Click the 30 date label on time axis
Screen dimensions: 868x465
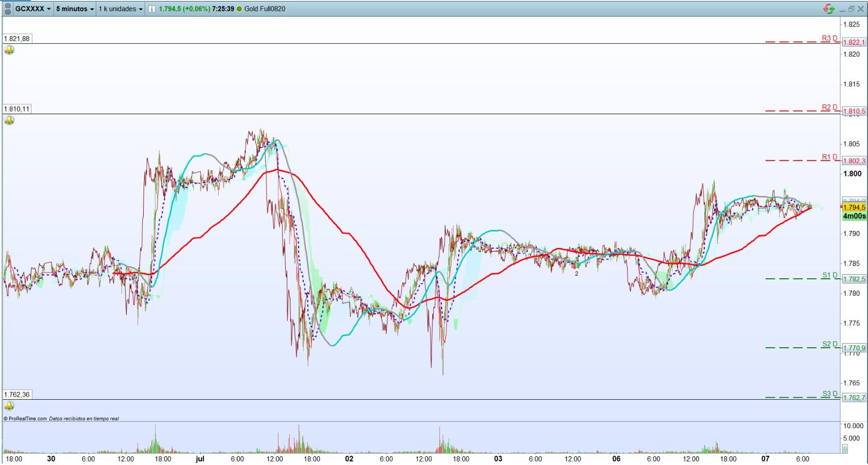click(51, 459)
